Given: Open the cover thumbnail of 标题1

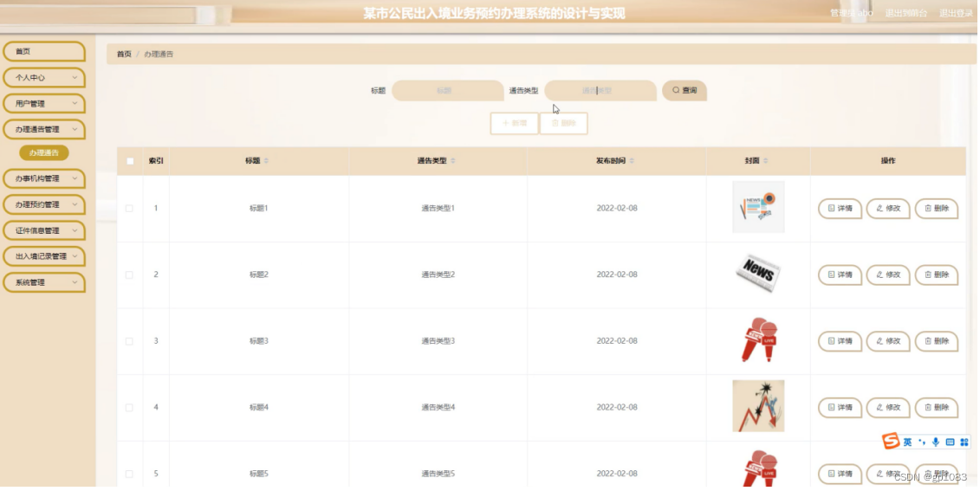Looking at the screenshot, I should 758,207.
